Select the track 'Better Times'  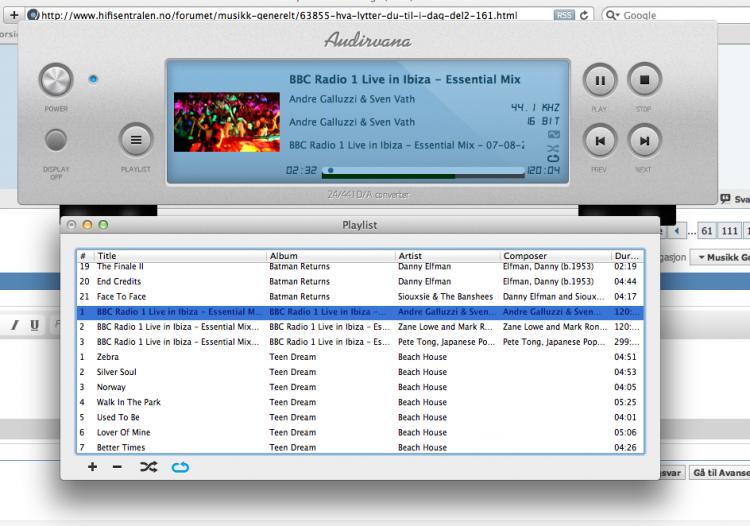360,447
